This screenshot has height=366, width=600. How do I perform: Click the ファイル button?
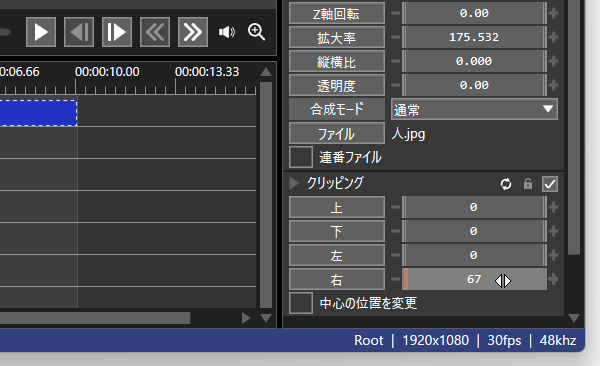click(x=337, y=133)
